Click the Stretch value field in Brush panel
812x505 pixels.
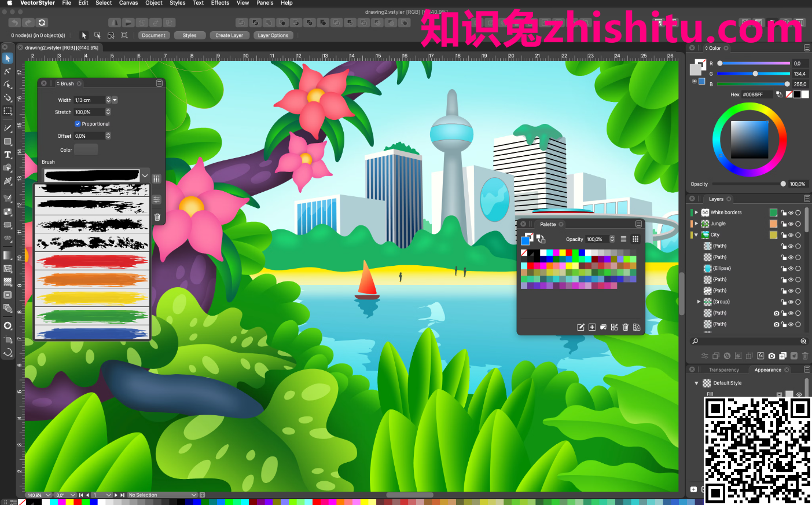tap(89, 112)
